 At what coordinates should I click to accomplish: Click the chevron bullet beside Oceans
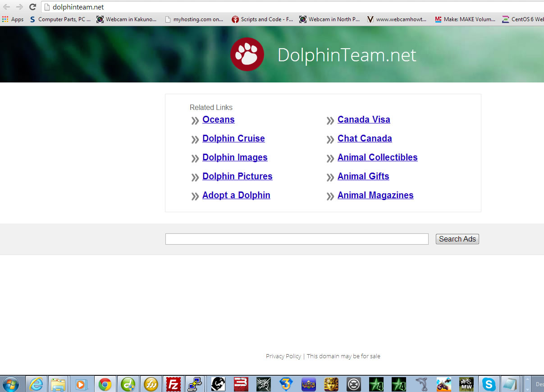tap(195, 121)
